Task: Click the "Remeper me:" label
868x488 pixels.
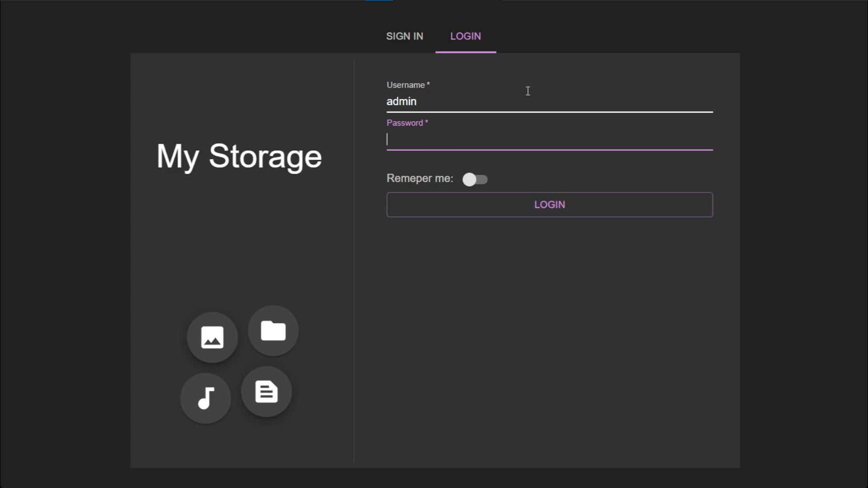Action: click(x=420, y=178)
